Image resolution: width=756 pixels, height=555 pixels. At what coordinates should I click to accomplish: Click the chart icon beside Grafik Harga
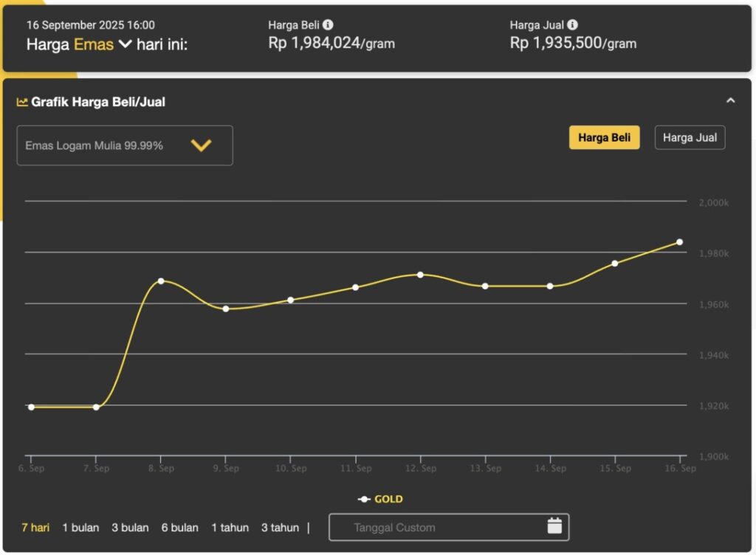point(22,102)
